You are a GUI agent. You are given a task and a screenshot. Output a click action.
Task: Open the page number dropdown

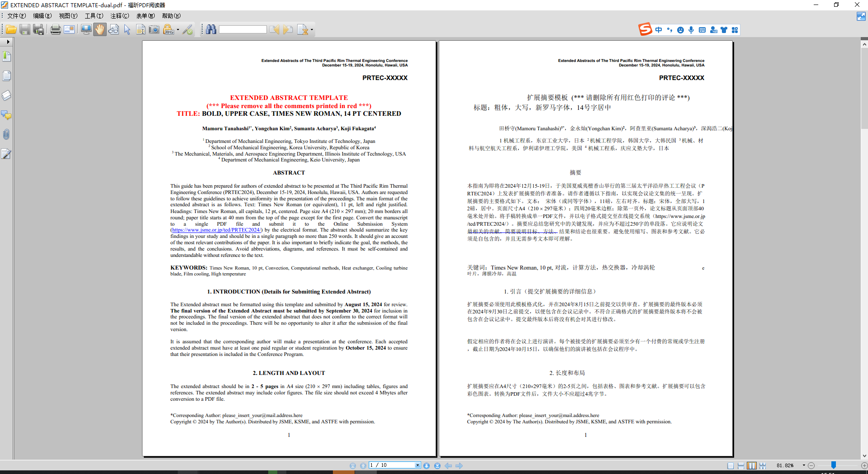[417, 465]
